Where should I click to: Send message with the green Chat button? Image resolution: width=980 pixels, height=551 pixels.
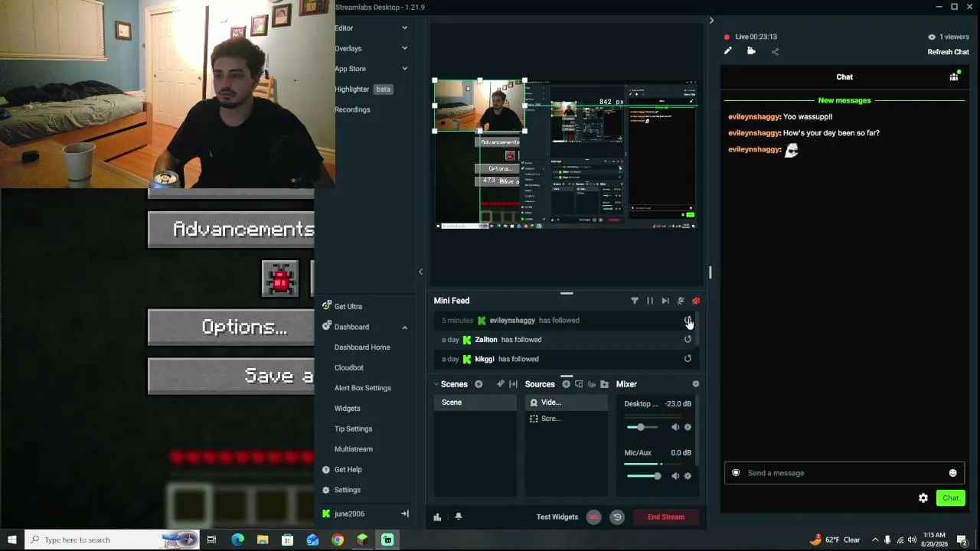pyautogui.click(x=951, y=498)
